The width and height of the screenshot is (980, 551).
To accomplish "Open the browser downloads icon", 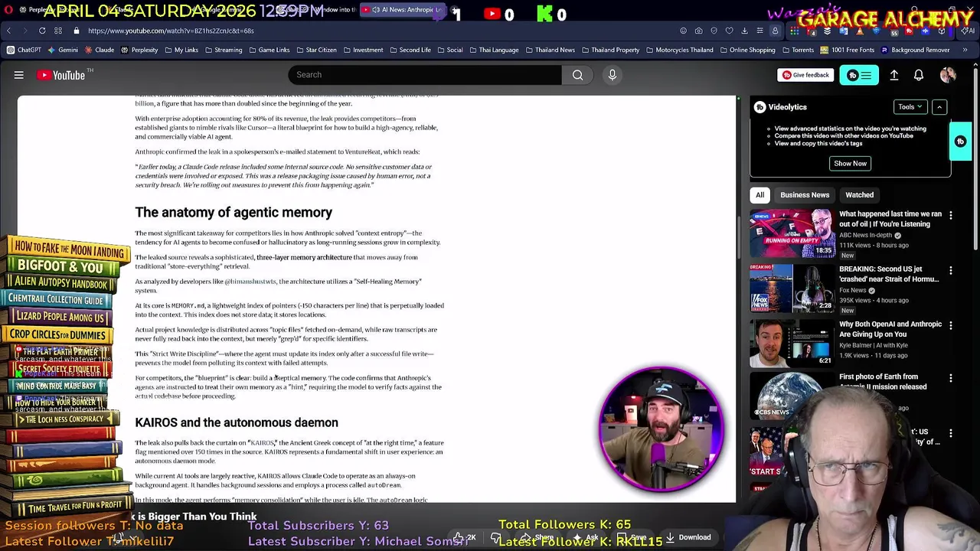I will pyautogui.click(x=744, y=31).
